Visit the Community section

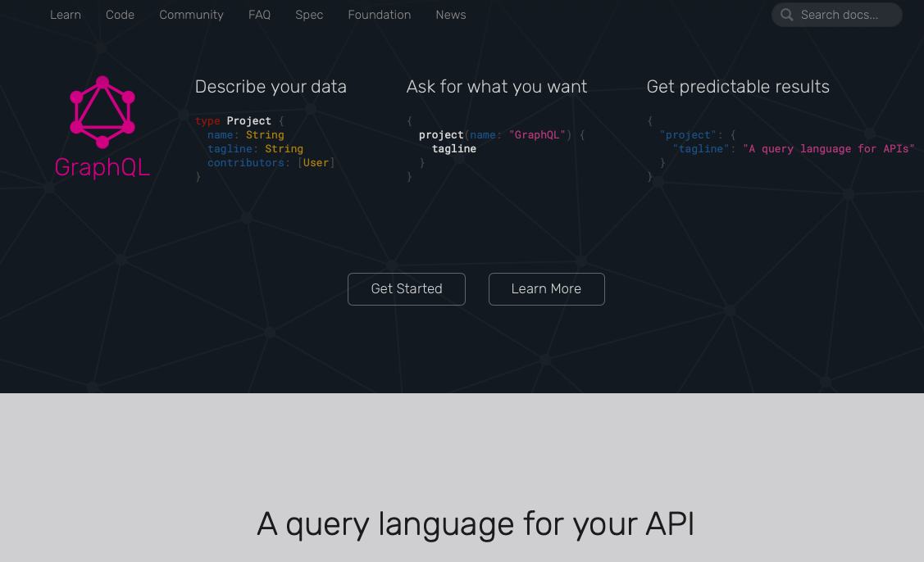(x=191, y=14)
